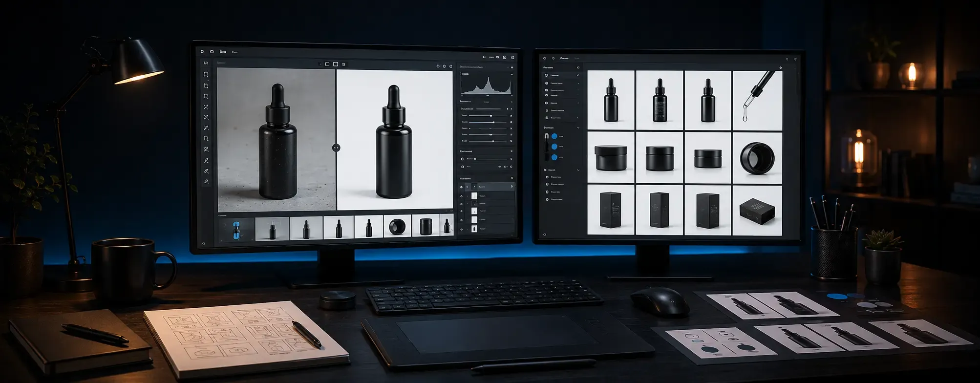Switch to the dimmed second tab in editor
This screenshot has width=980, height=383.
click(234, 52)
